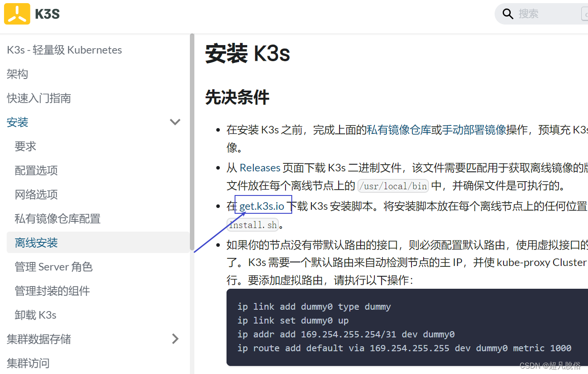Open the 配置选项 page
Image resolution: width=588 pixels, height=374 pixels.
[x=36, y=170]
